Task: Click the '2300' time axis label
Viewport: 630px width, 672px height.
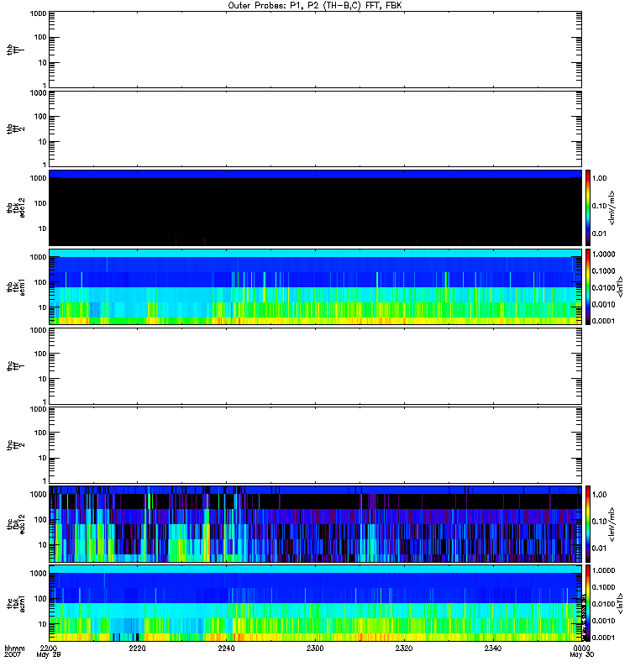Action: pos(315,648)
